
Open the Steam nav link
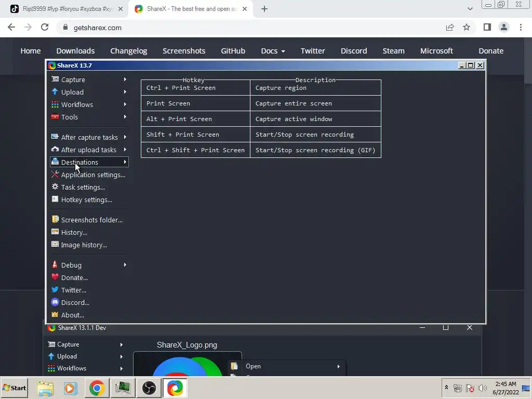394,51
